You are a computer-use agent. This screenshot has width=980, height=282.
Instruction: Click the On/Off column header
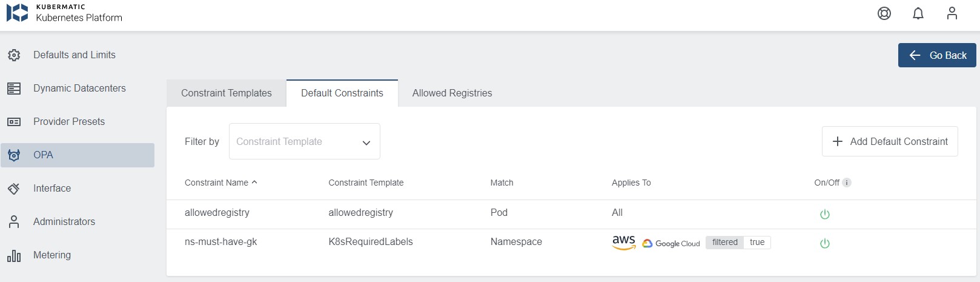(x=827, y=183)
